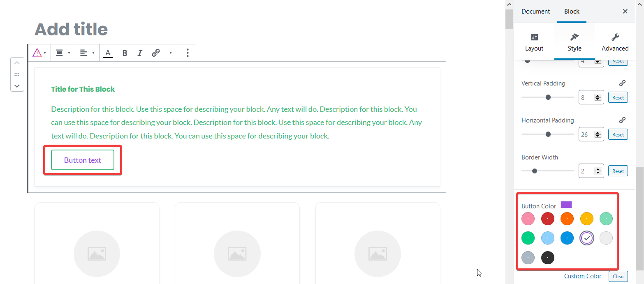644x284 pixels.
Task: Open more rich text controls arrow
Action: click(170, 53)
